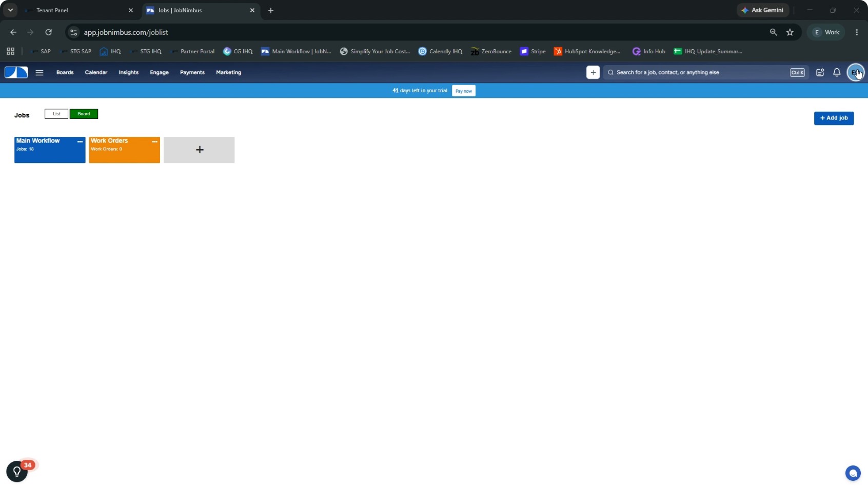Open Main Workflow card options menu
The height and width of the screenshot is (488, 868).
tap(80, 141)
